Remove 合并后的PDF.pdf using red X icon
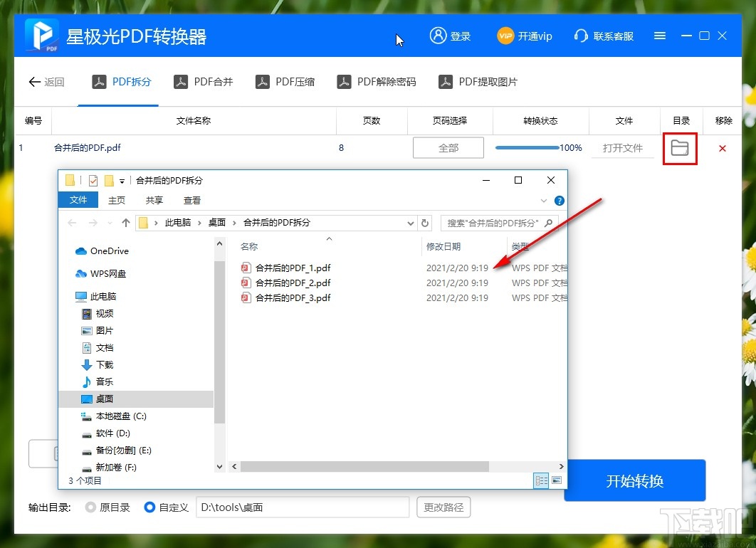The width and height of the screenshot is (756, 548). 723,148
